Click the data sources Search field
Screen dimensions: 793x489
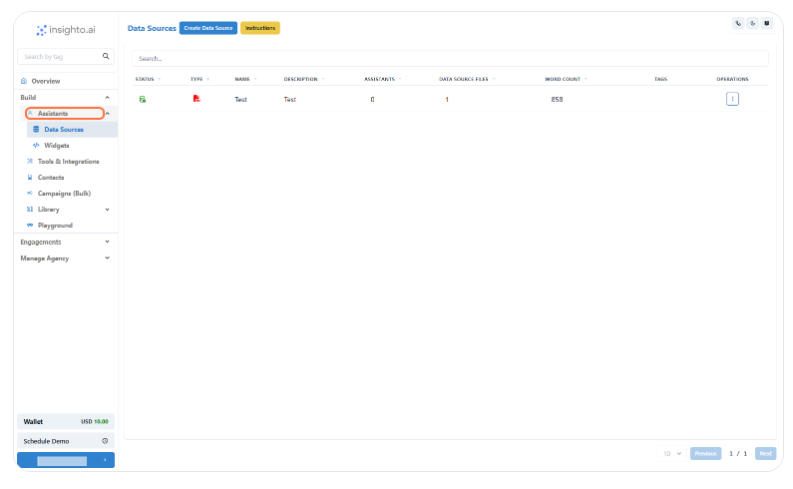(x=450, y=59)
